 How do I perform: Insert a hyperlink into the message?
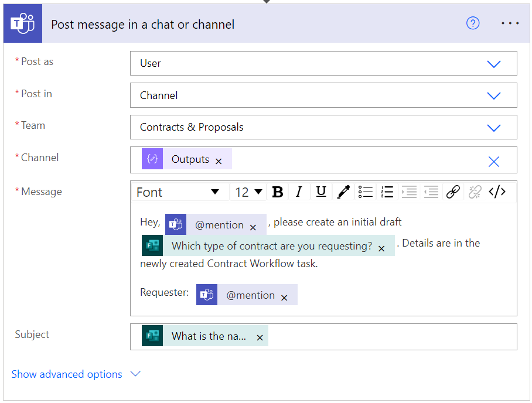pos(453,192)
